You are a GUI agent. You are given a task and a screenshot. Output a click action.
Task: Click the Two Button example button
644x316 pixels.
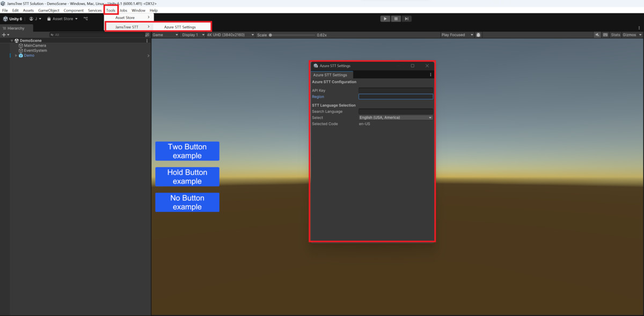click(187, 151)
